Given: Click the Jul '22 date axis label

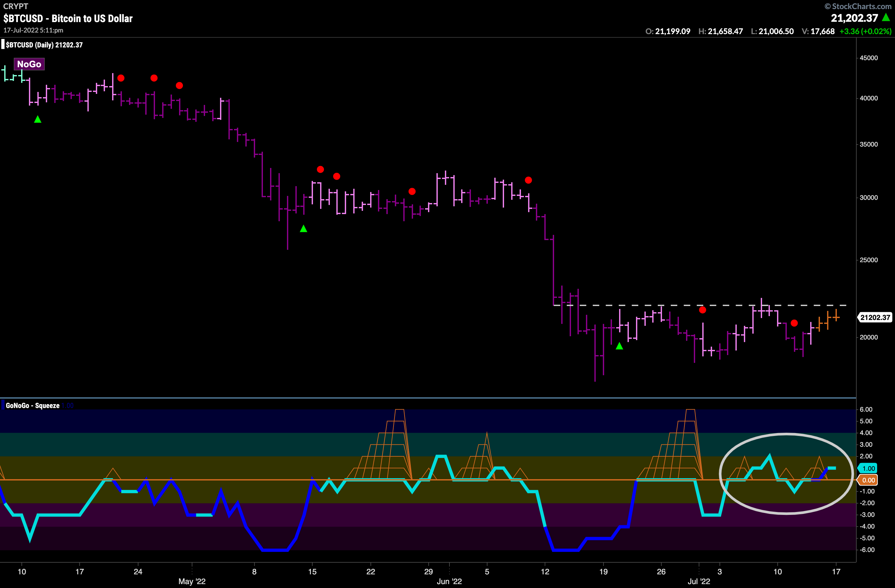Looking at the screenshot, I should point(699,581).
